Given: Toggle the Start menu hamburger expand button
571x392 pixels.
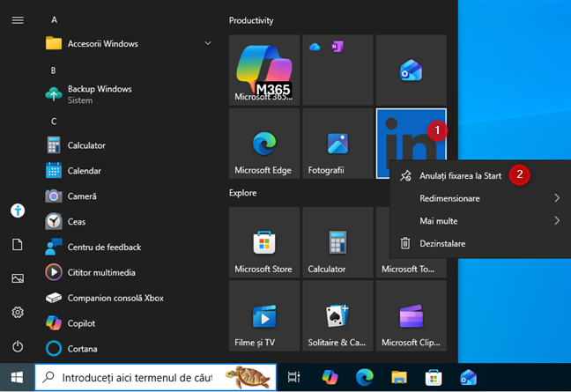Looking at the screenshot, I should tap(18, 20).
